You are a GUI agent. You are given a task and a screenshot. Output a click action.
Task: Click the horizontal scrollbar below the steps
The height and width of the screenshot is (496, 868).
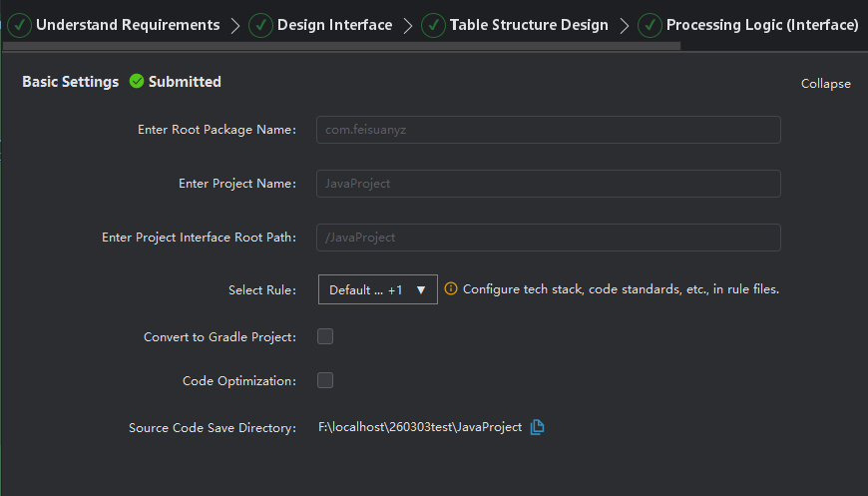pos(342,46)
